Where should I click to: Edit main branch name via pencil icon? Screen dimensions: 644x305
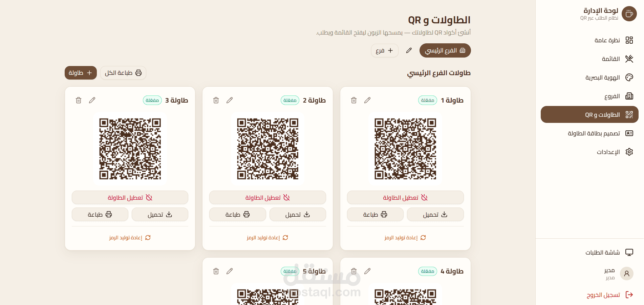409,50
